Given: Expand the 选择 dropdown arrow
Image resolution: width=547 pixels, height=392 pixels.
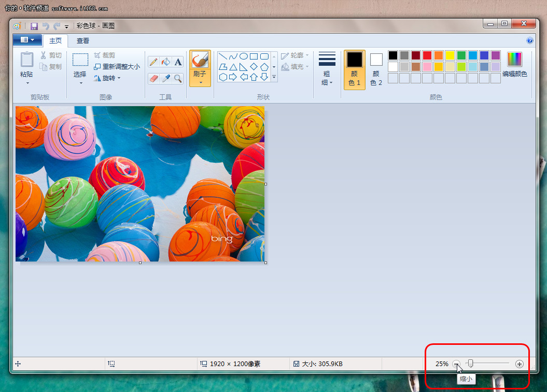Looking at the screenshot, I should [81, 83].
